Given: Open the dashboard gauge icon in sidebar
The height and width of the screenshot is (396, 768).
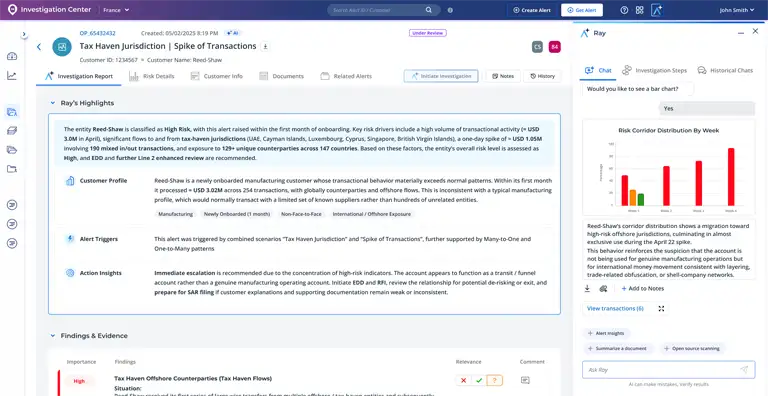Looking at the screenshot, I should point(12,56).
